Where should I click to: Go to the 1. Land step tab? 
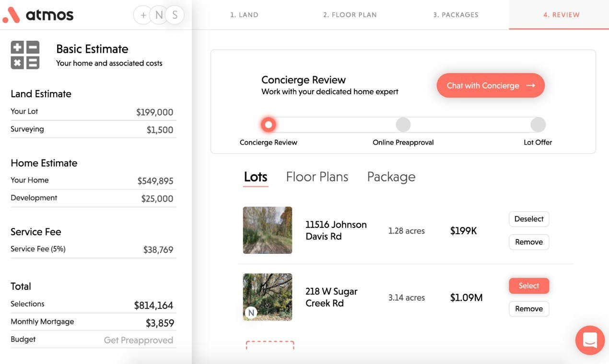click(244, 15)
